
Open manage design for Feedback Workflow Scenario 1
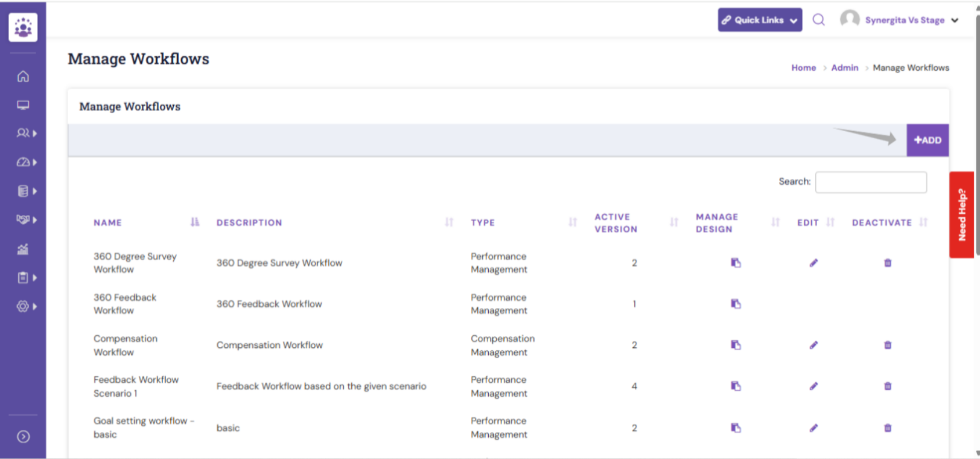coord(736,386)
